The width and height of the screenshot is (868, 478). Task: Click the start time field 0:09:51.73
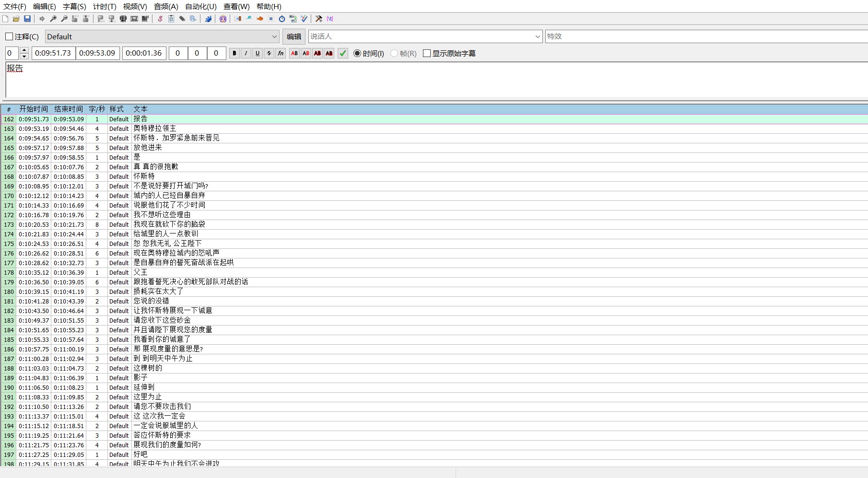tap(53, 53)
